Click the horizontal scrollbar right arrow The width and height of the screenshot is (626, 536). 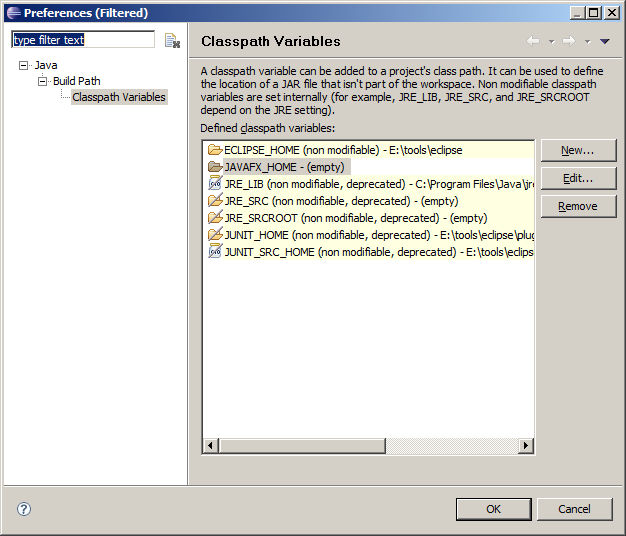pos(526,446)
